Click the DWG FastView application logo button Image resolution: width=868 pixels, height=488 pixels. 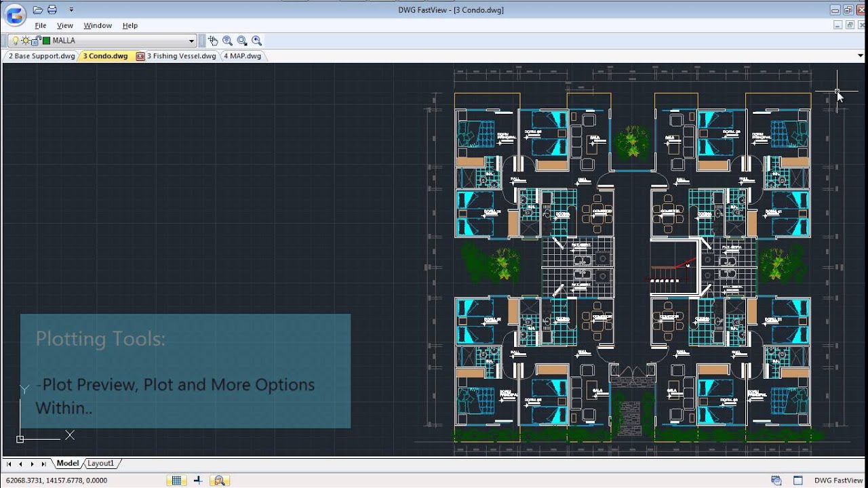click(x=14, y=14)
